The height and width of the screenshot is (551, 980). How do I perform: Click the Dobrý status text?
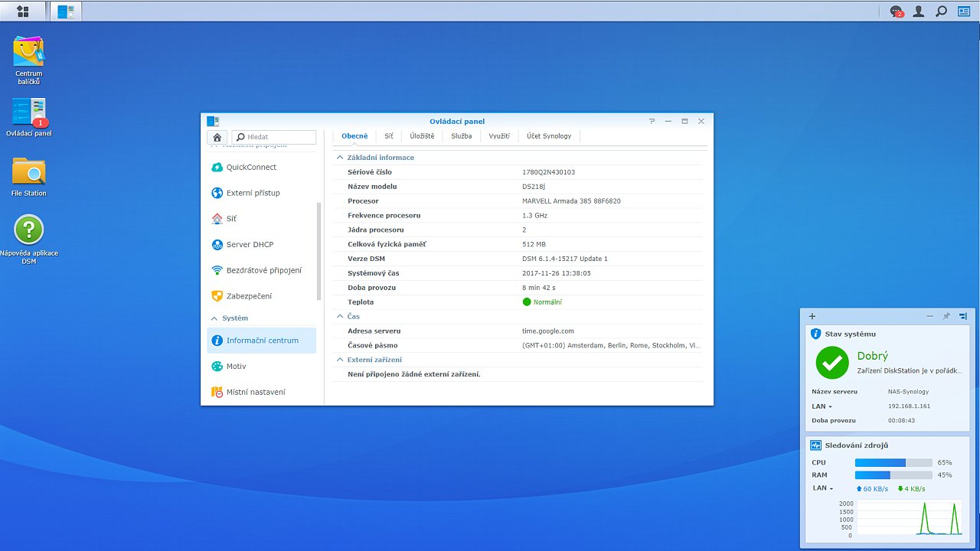click(x=873, y=356)
